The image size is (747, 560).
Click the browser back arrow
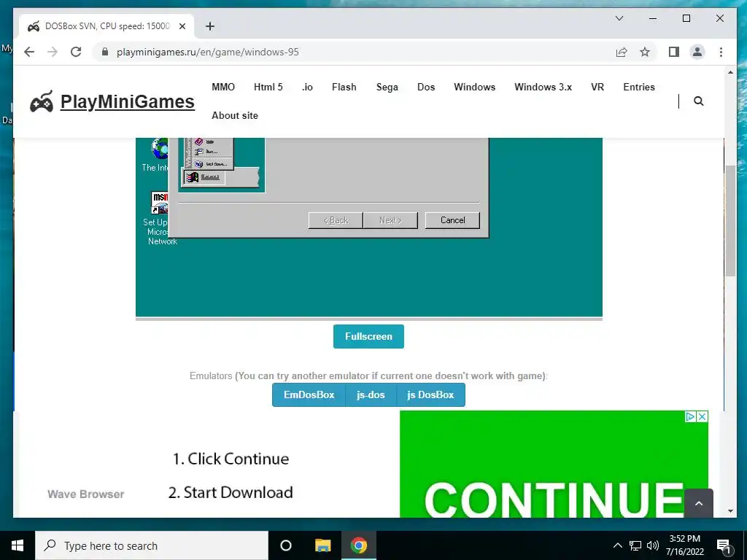(29, 52)
